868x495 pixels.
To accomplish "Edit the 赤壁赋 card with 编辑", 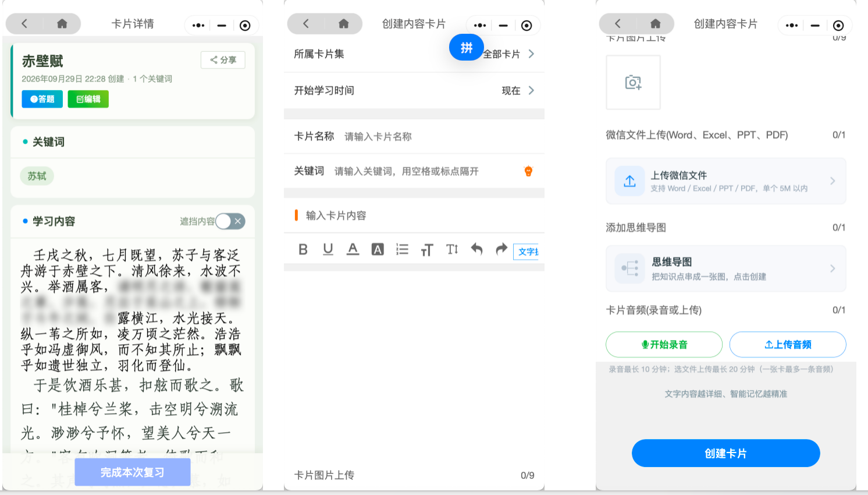I will [x=88, y=99].
